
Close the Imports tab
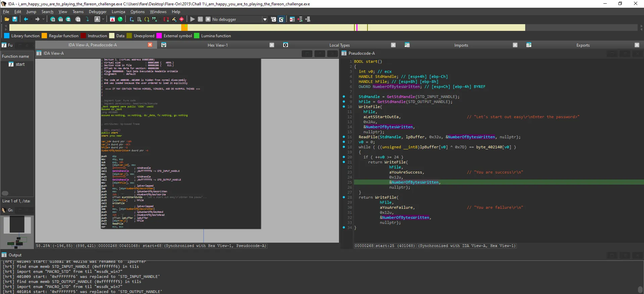[x=515, y=45]
